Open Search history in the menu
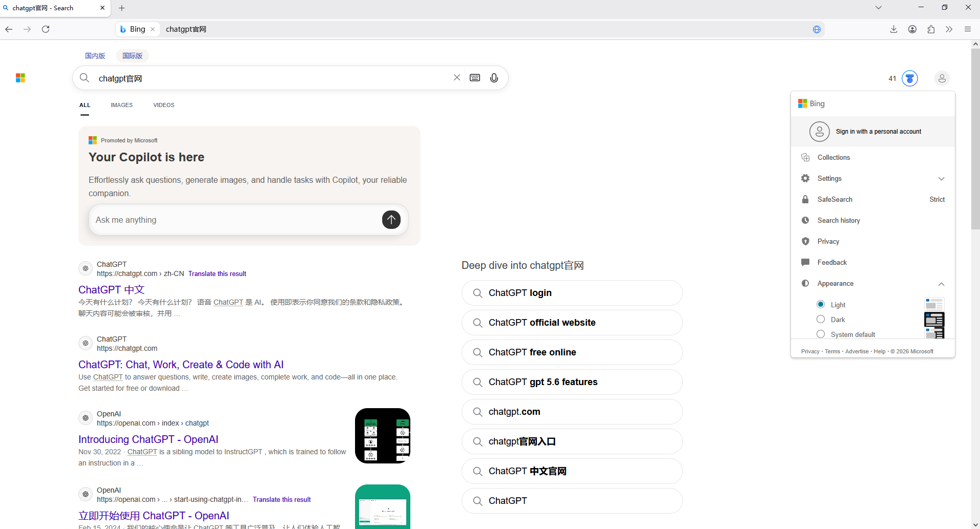This screenshot has width=980, height=529. pyautogui.click(x=873, y=220)
